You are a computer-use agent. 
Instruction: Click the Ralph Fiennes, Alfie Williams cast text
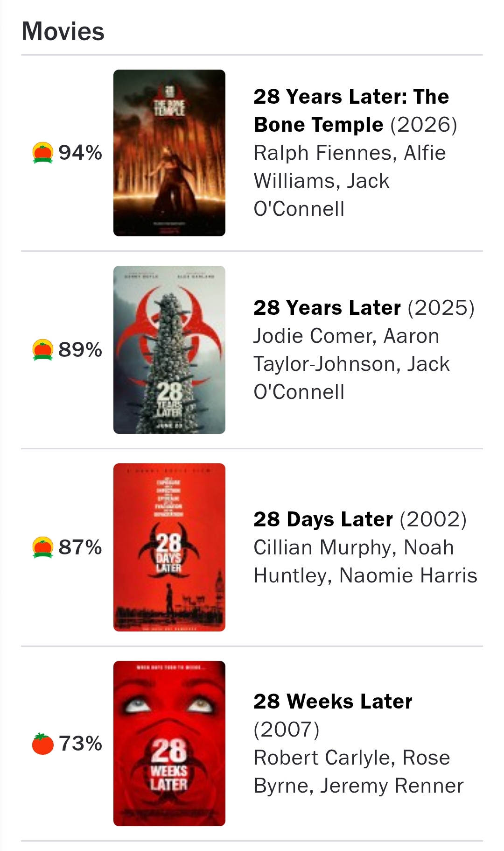(350, 181)
